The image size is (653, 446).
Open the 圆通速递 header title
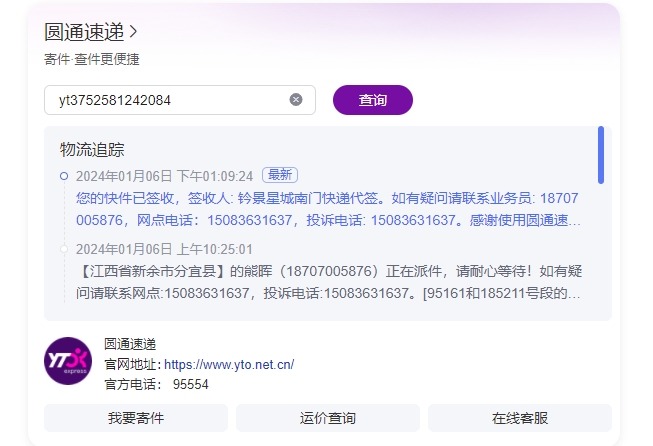coord(84,32)
